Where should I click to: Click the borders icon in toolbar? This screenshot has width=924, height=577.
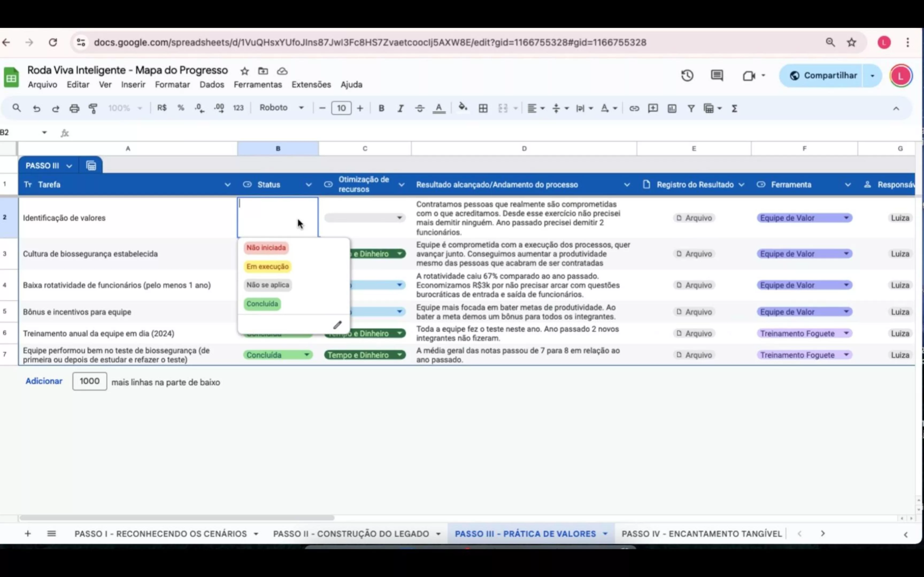(483, 108)
